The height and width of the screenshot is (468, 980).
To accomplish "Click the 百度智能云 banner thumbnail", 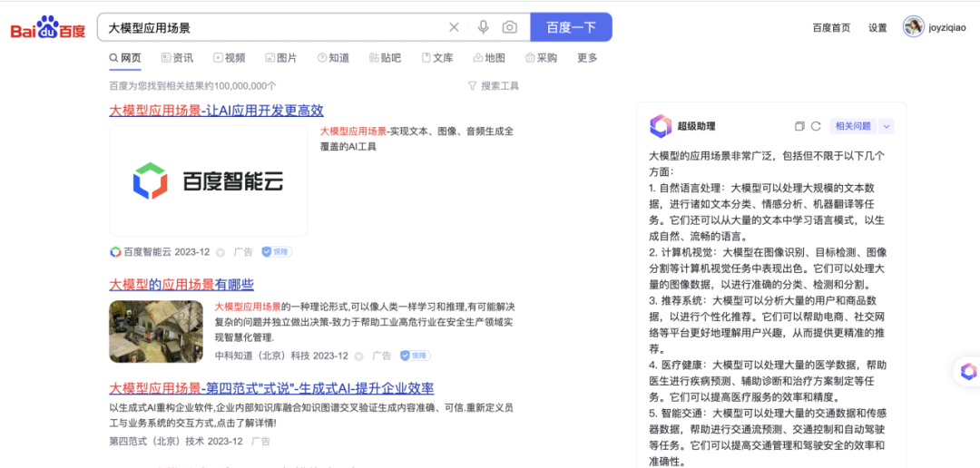I will (209, 180).
